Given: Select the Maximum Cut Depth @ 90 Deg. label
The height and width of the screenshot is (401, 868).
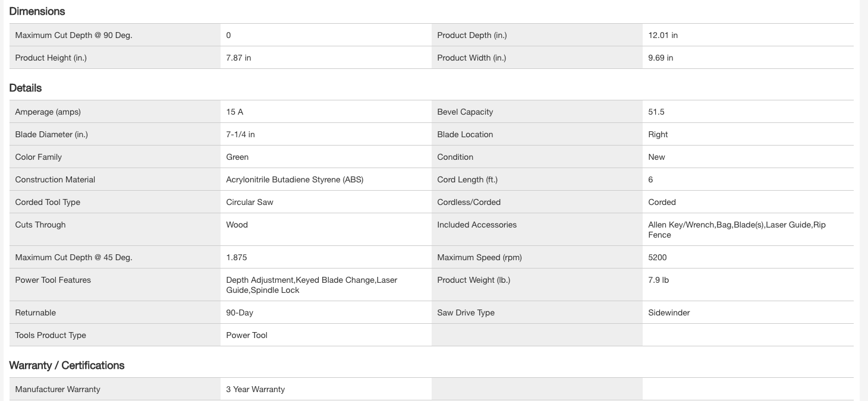Looking at the screenshot, I should pos(74,35).
